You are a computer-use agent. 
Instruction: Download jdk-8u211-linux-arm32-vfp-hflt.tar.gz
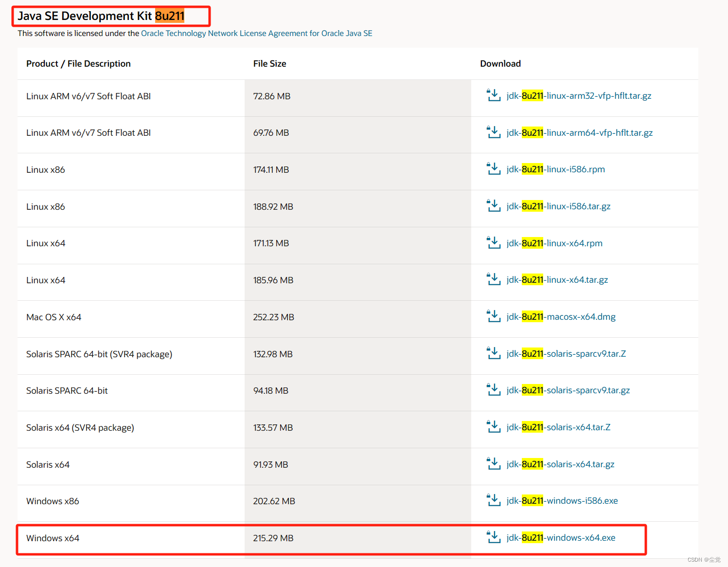pos(579,96)
